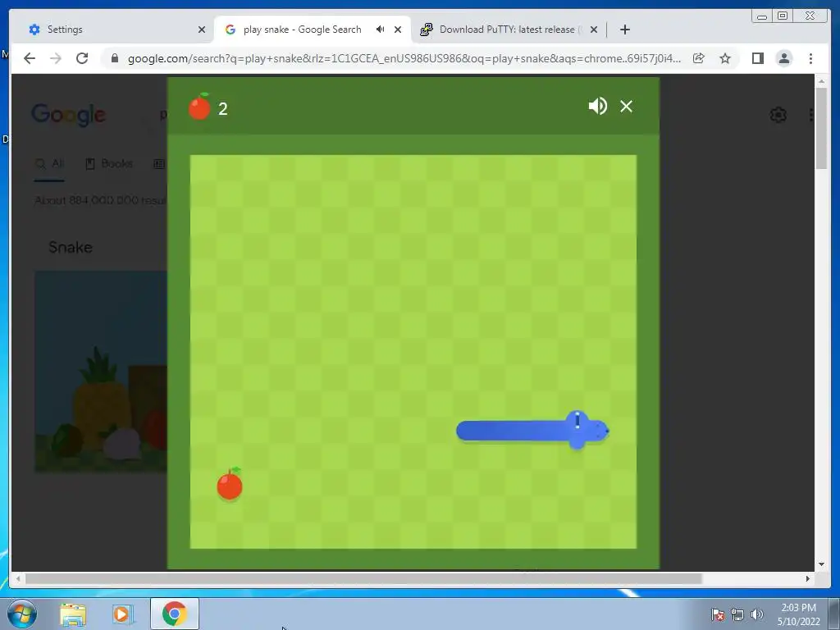Click the Google logo
This screenshot has width=840, height=630.
pyautogui.click(x=69, y=115)
